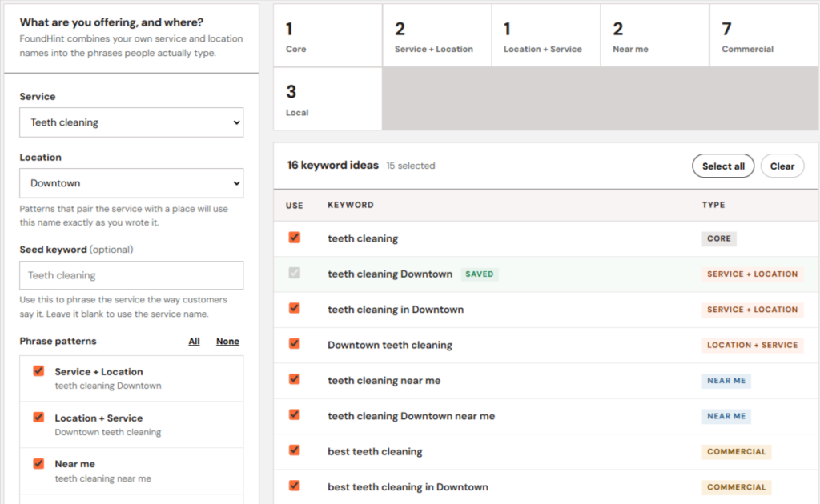Uncheck 'teeth cleaning near me' keyword
The width and height of the screenshot is (820, 504).
point(295,379)
